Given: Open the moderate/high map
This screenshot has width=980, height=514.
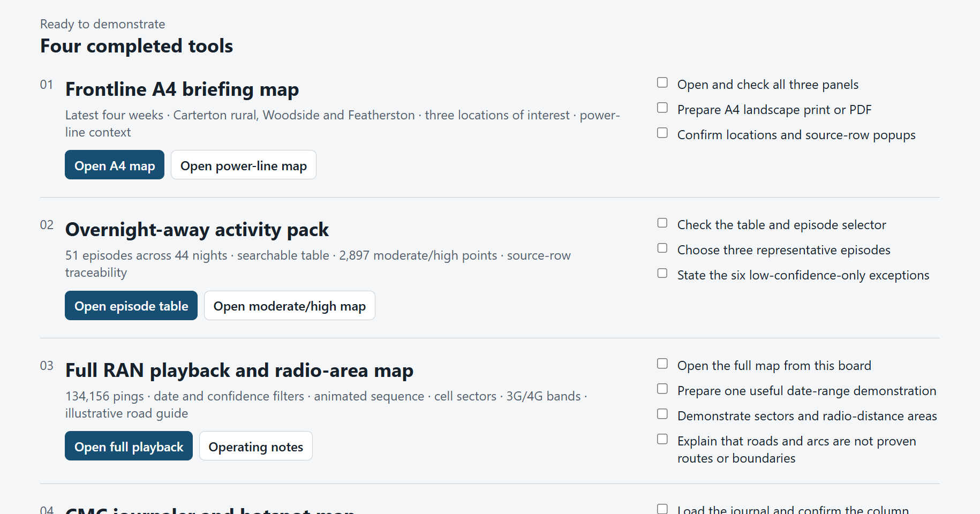Looking at the screenshot, I should tap(290, 306).
